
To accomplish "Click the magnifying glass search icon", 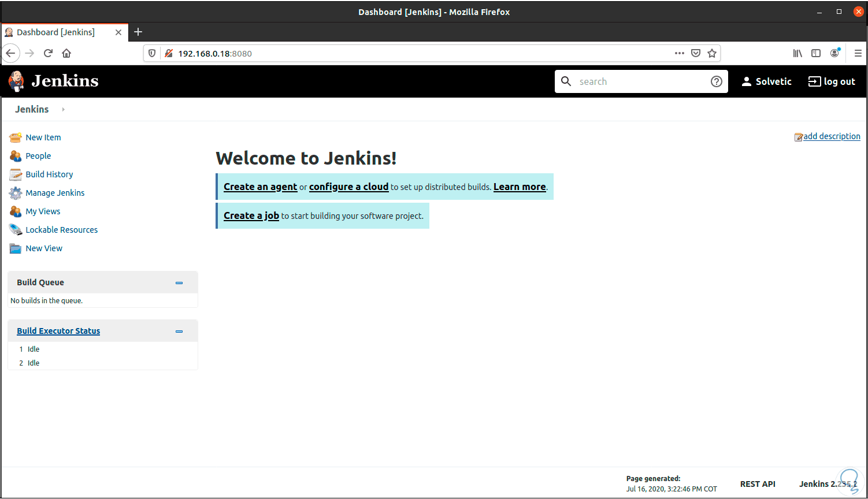I will point(566,81).
